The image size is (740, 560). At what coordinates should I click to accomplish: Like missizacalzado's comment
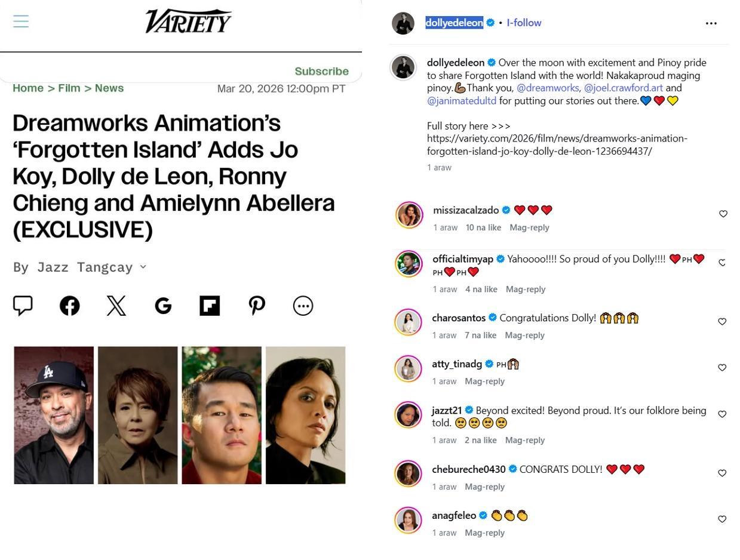[x=723, y=214]
